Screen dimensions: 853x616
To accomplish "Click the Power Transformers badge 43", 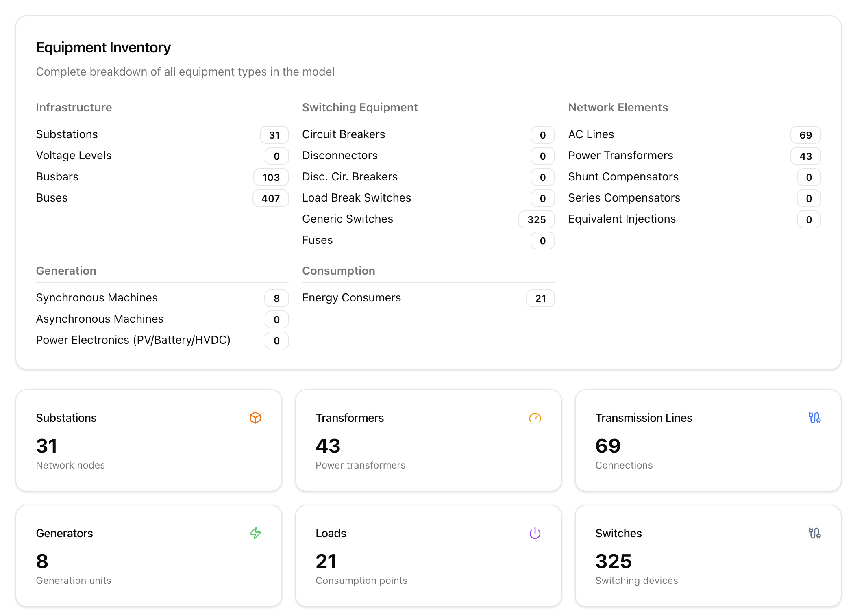I will coord(805,156).
